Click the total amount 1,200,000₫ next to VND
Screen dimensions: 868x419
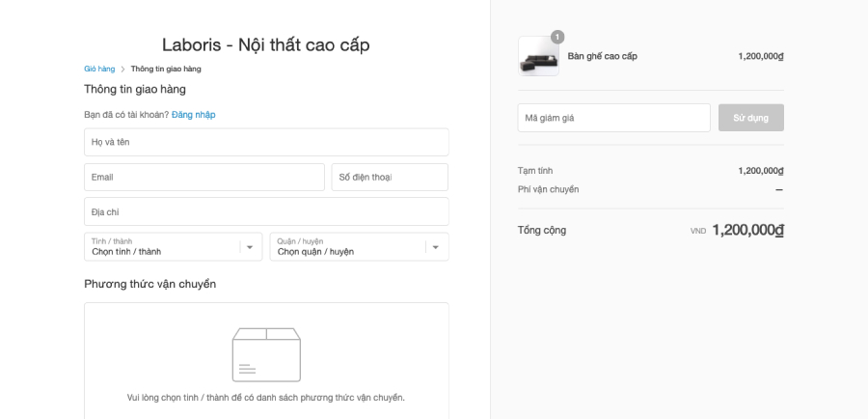[747, 230]
